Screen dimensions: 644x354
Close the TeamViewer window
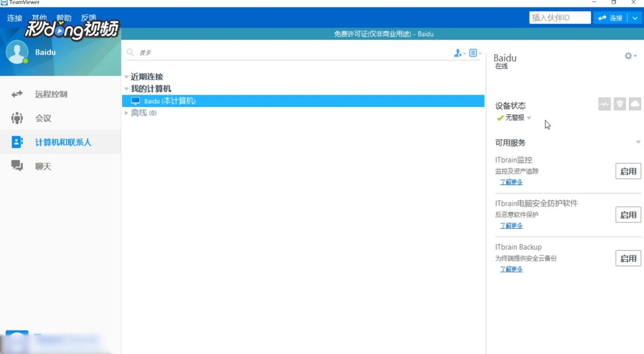[634, 2]
